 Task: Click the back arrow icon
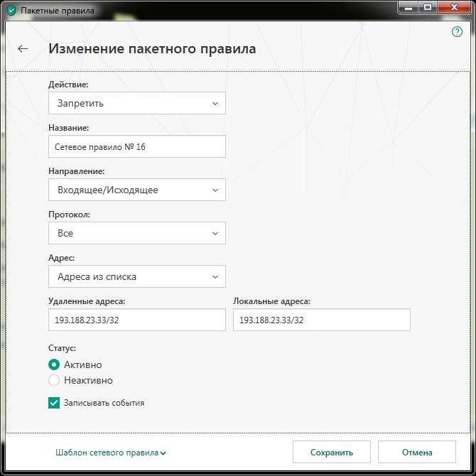point(23,48)
